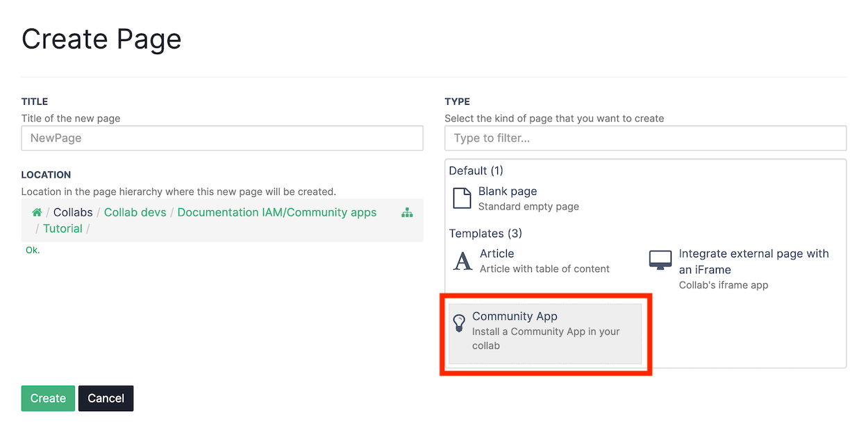Select the Collabs breadcrumb entry

click(x=73, y=212)
